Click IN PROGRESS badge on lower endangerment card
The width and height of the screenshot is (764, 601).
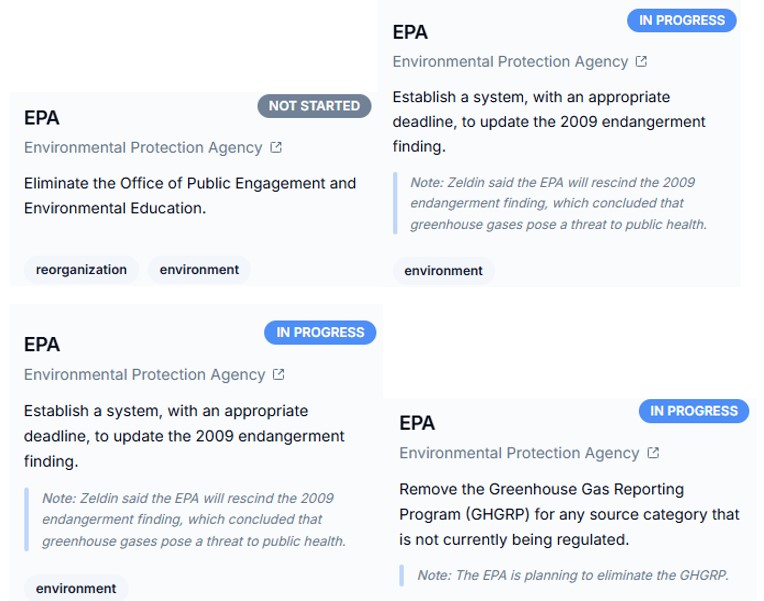[x=320, y=332]
